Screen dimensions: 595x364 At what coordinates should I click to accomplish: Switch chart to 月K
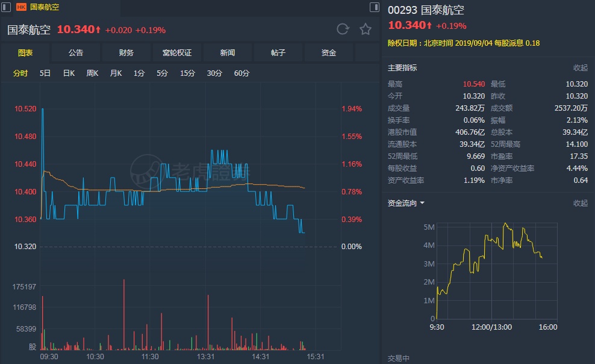coord(116,73)
